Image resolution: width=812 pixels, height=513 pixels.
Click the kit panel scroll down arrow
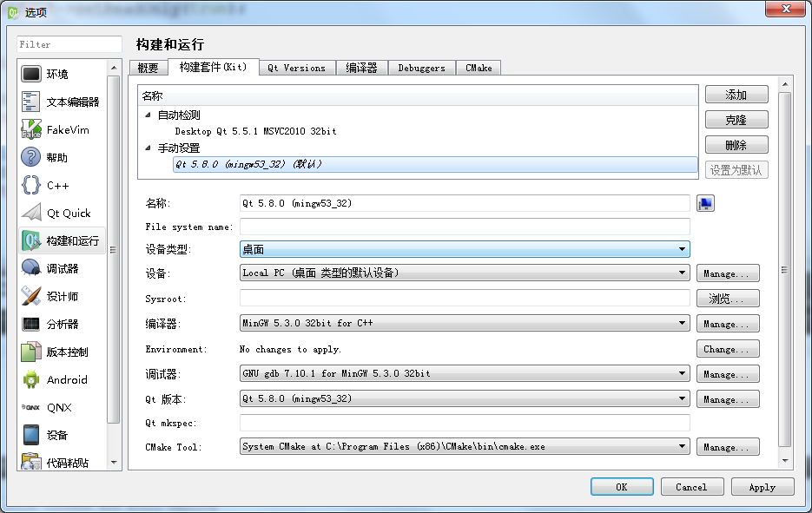785,460
